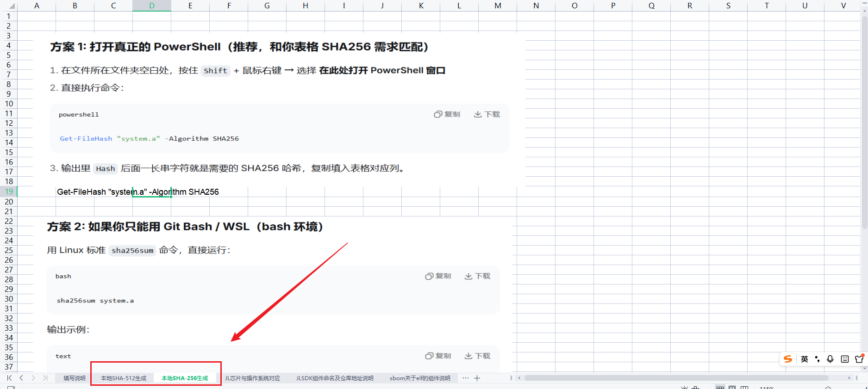Open the IME skin shirt icon
The image size is (868, 389).
click(x=859, y=359)
